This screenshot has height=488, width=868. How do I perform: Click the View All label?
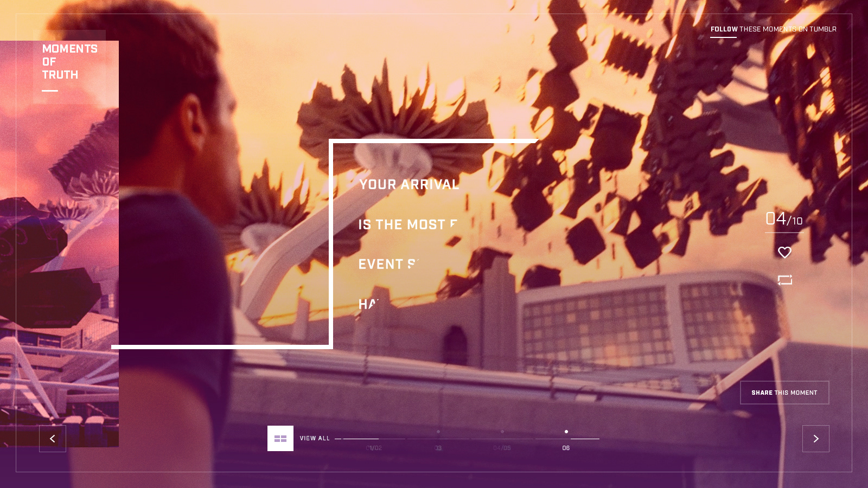315,438
